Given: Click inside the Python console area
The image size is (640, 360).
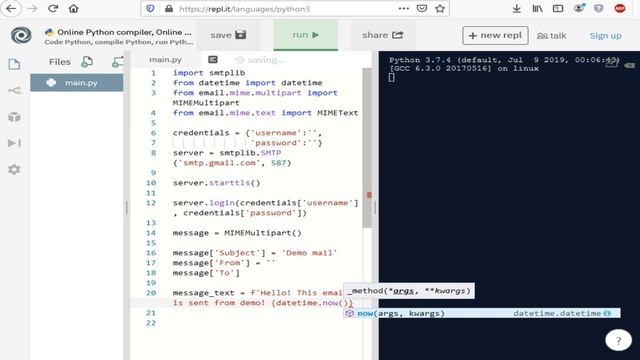Looking at the screenshot, I should pos(509,204).
